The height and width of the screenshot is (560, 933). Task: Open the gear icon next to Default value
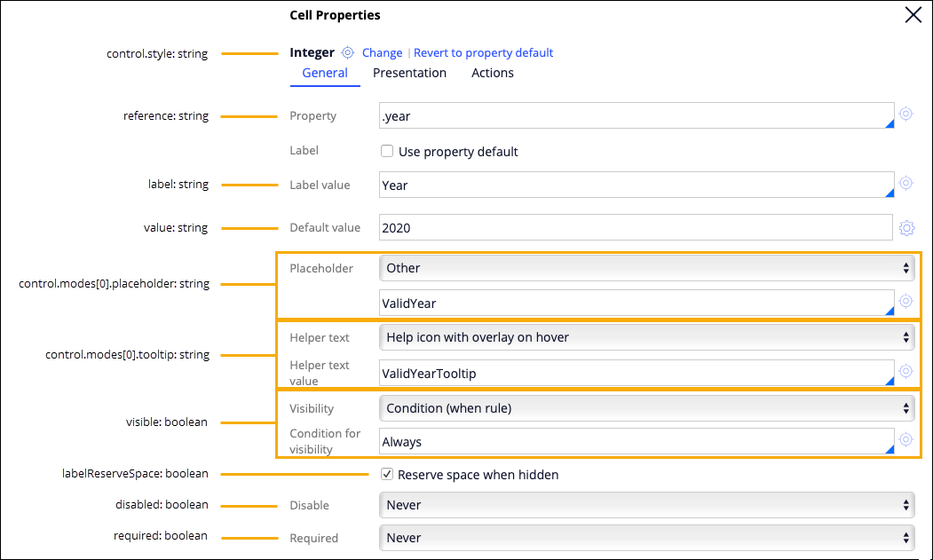coord(906,228)
